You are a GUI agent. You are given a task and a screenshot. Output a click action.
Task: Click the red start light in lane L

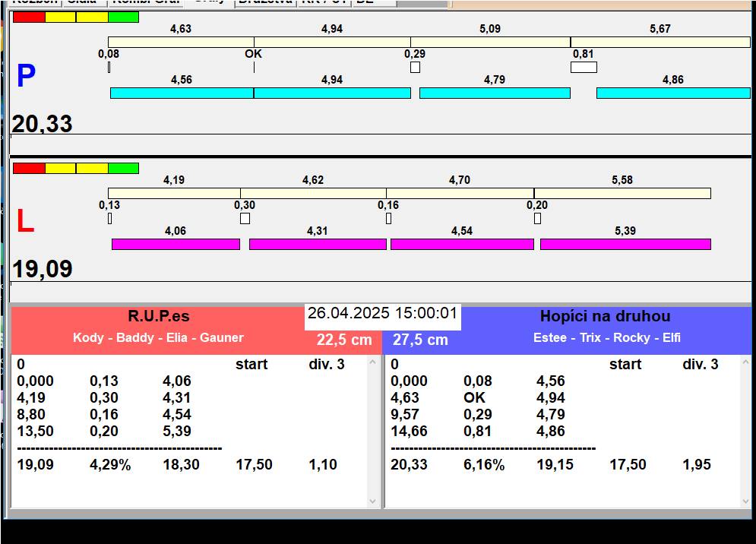click(x=29, y=169)
